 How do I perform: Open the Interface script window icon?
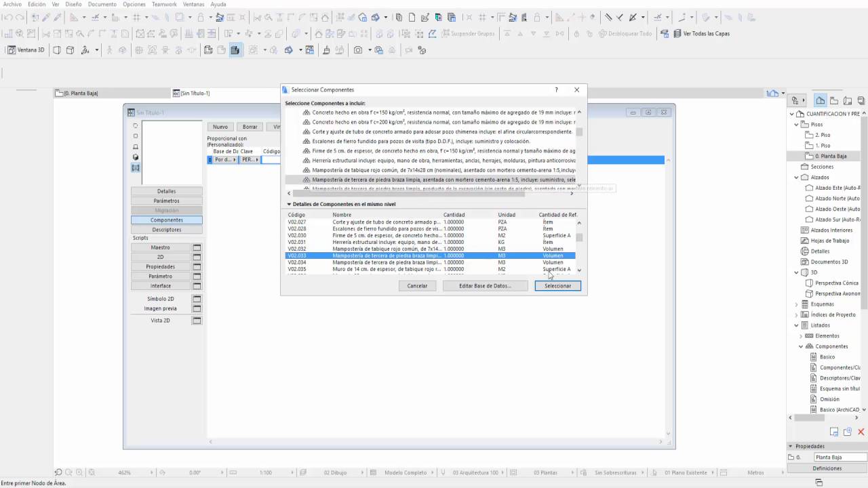pyautogui.click(x=197, y=285)
